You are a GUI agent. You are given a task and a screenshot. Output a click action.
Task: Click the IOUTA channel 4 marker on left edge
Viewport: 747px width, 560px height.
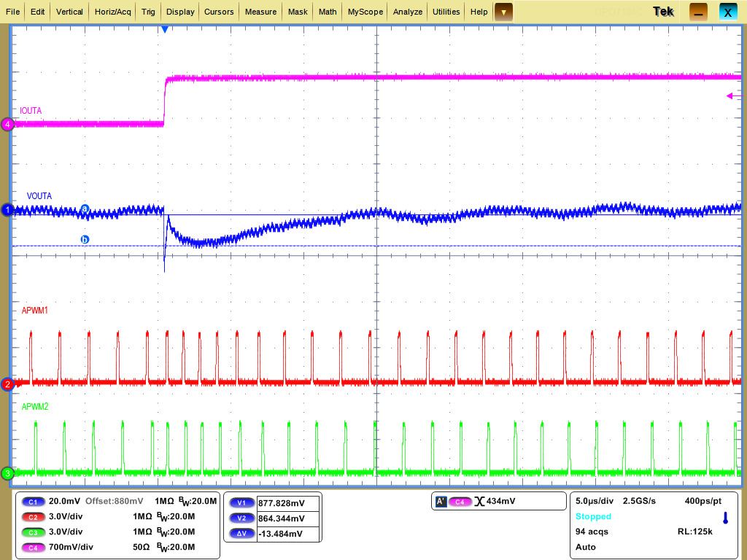coord(7,125)
